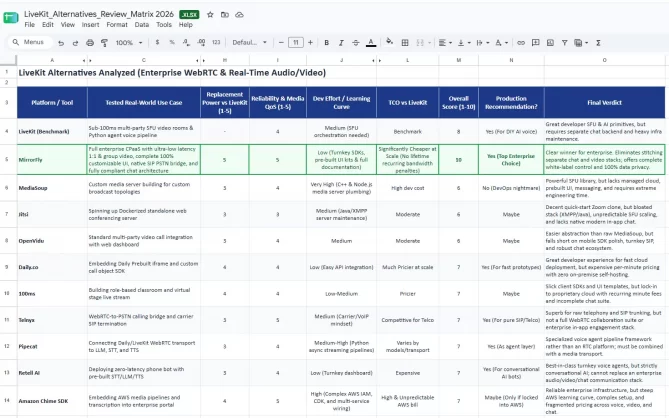The image size is (669, 418).
Task: Redo the last action
Action: click(x=75, y=43)
